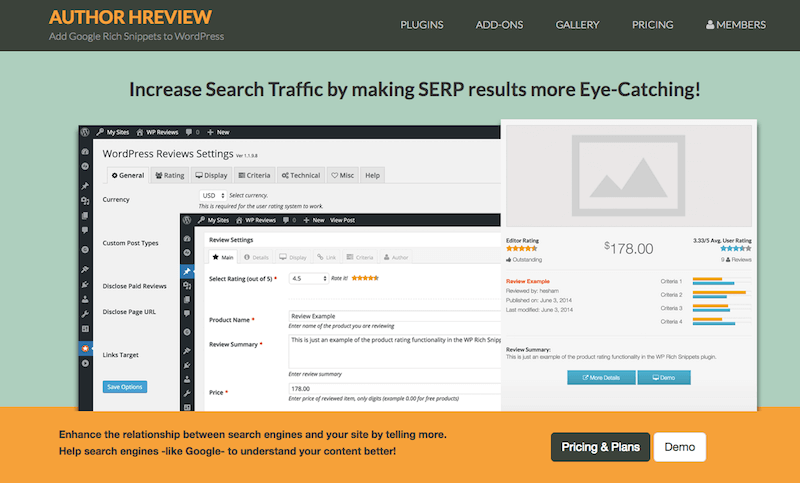The width and height of the screenshot is (800, 483).
Task: Open My Sites in the Review Settings admin bar
Action: (213, 220)
